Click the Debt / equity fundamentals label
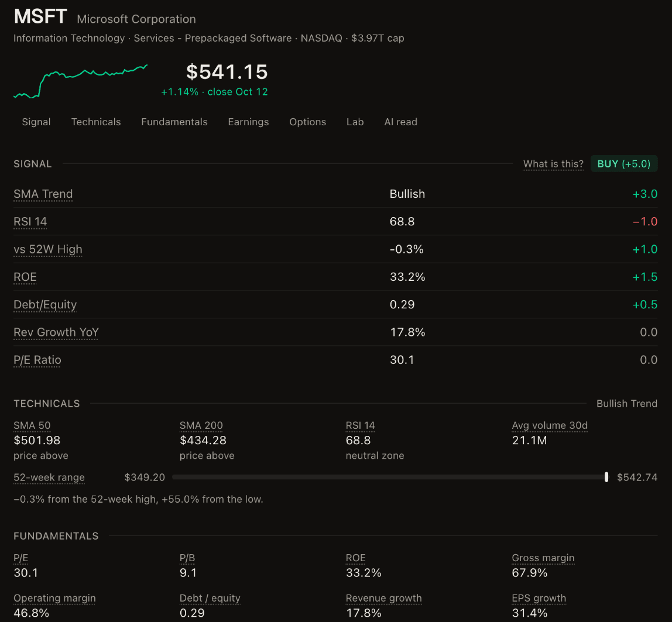Screen dimensions: 672x622 (x=210, y=598)
